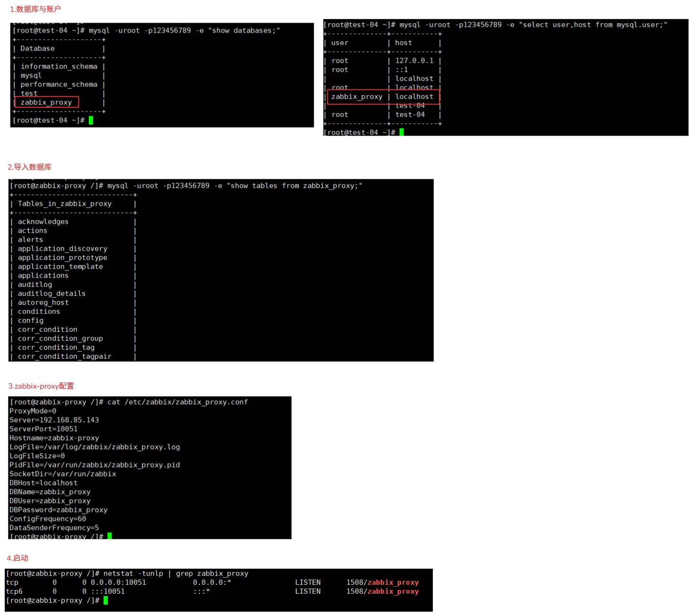
Task: Click the 'application_template' table row
Action: [61, 267]
